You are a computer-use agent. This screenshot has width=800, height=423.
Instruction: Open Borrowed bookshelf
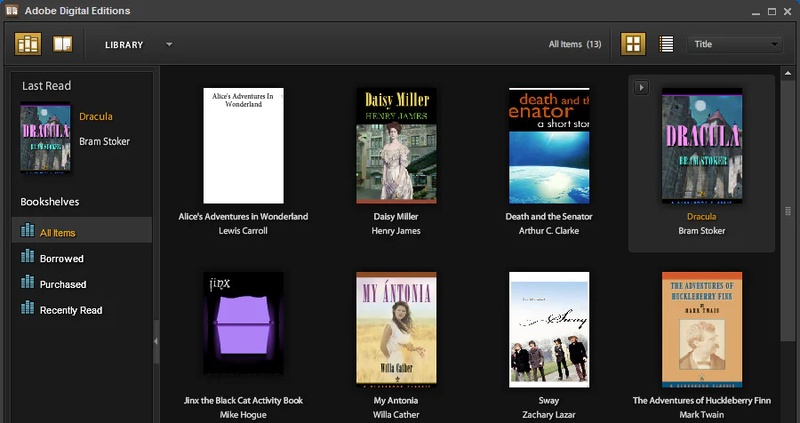[x=82, y=258]
